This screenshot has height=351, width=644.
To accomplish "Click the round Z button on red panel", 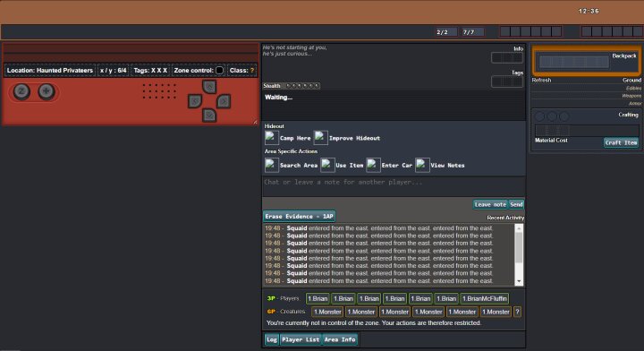I will (x=21, y=91).
